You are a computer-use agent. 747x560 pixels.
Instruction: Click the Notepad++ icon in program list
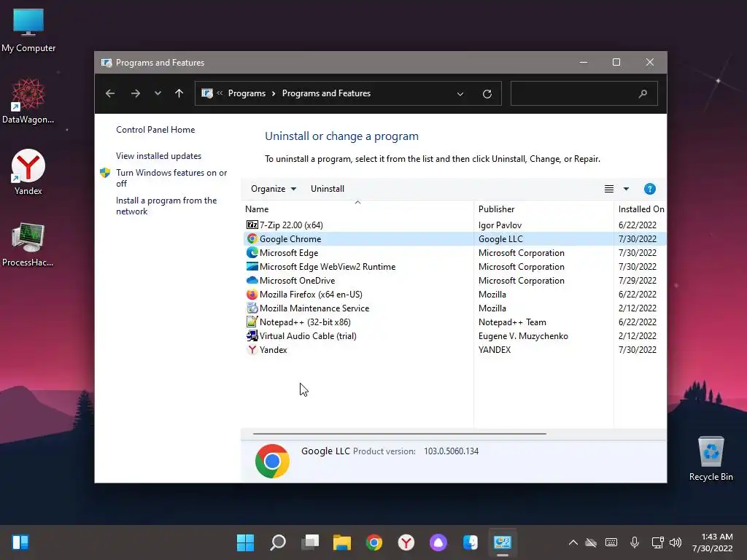pyautogui.click(x=252, y=322)
